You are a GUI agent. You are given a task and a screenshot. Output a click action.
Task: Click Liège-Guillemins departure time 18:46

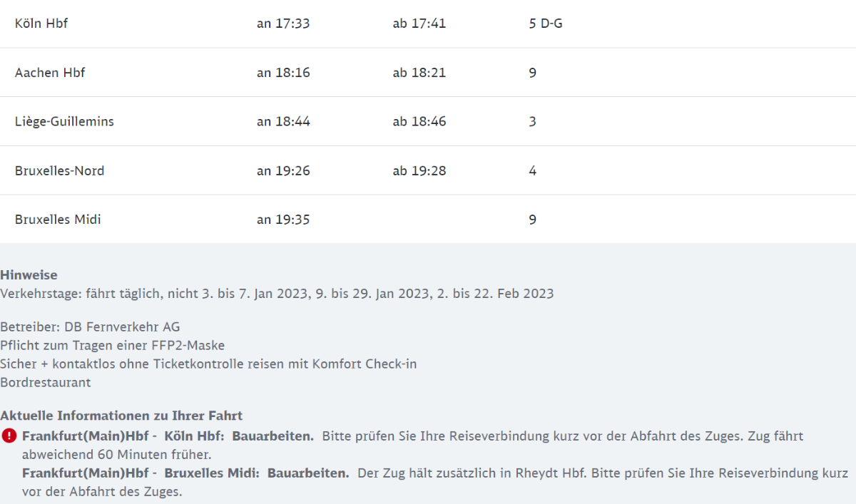419,121
